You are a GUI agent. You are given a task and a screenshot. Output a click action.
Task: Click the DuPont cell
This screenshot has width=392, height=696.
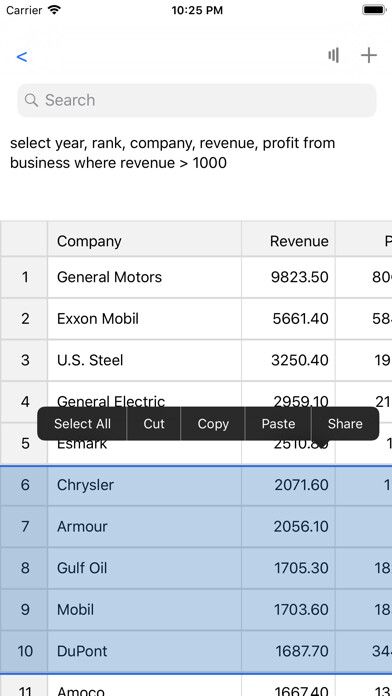(x=144, y=651)
